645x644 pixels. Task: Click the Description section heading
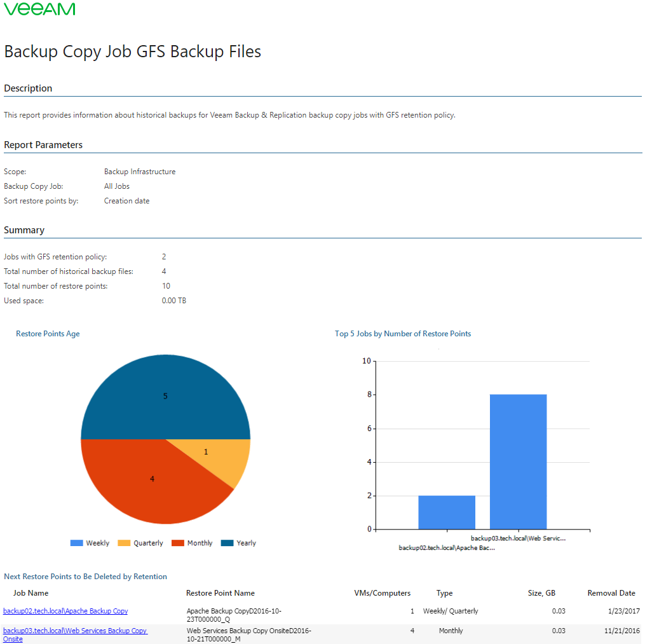tap(28, 88)
